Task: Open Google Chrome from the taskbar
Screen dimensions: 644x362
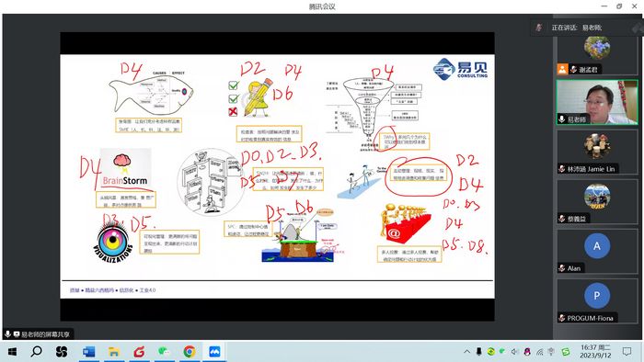Action: [190, 351]
